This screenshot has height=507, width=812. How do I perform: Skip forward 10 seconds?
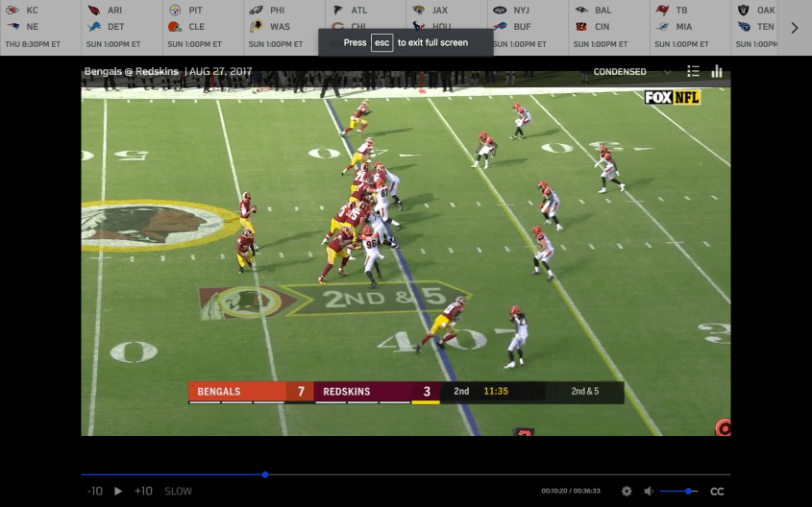click(x=143, y=491)
